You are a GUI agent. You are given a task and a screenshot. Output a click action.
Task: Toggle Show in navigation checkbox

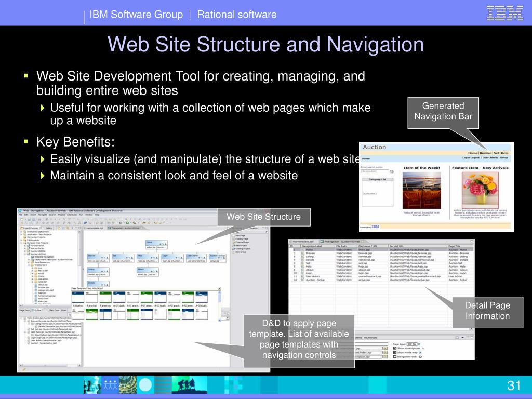click(x=395, y=348)
